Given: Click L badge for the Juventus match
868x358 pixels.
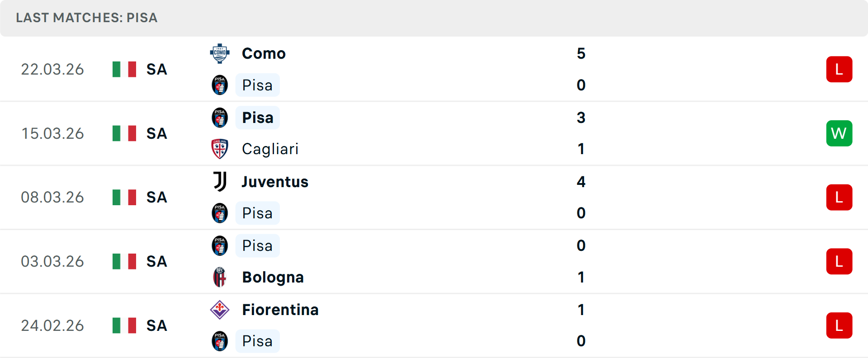Looking at the screenshot, I should tap(839, 198).
